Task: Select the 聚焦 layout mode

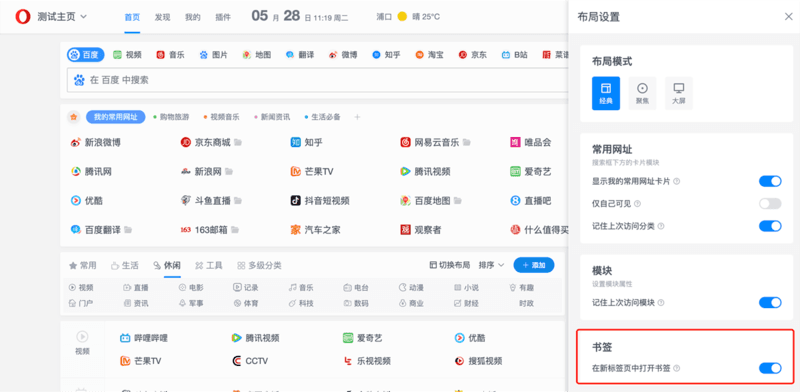Action: [642, 93]
